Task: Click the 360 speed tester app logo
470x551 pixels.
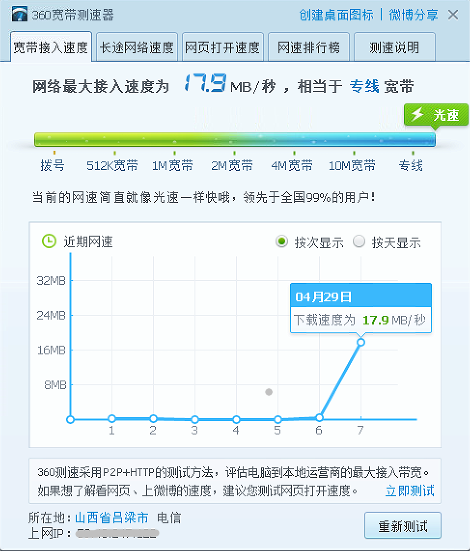Action: [x=19, y=14]
